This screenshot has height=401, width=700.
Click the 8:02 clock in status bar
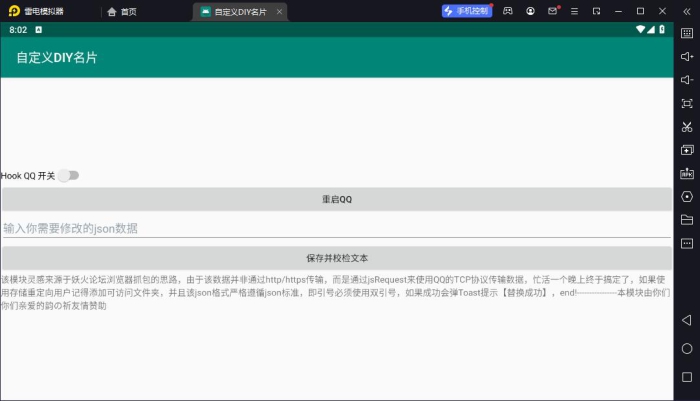click(x=18, y=30)
